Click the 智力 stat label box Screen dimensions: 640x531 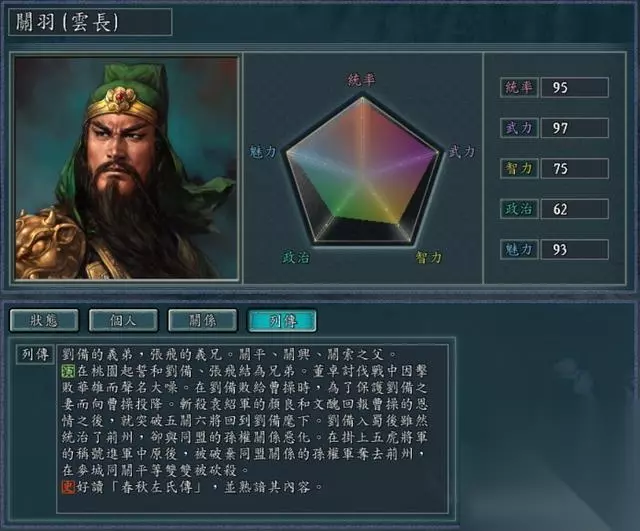pos(519,168)
